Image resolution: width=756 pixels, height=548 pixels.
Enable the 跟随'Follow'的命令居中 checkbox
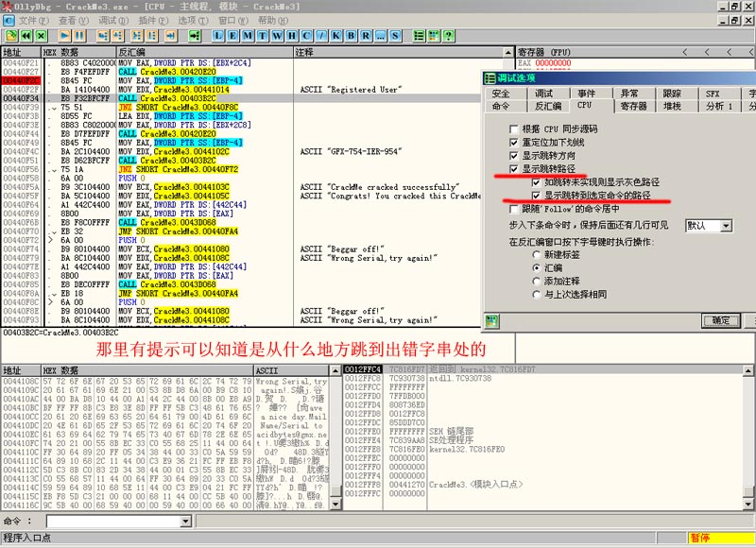(513, 209)
